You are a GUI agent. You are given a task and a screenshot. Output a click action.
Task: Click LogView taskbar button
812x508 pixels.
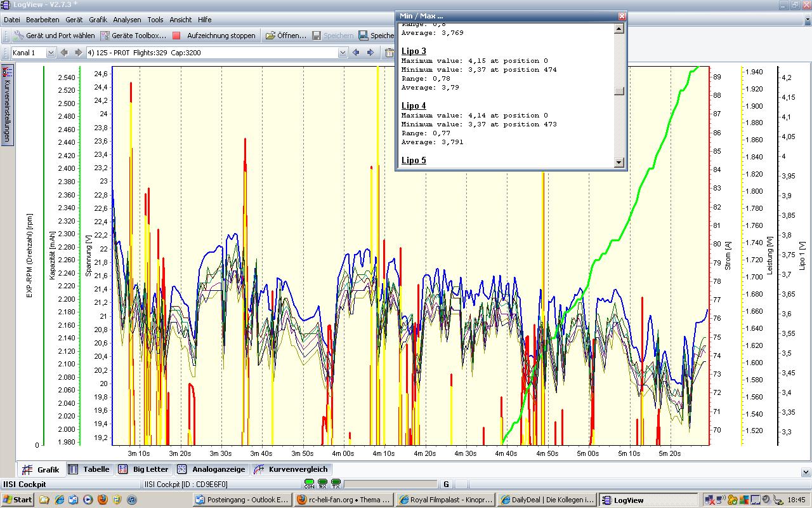point(647,500)
